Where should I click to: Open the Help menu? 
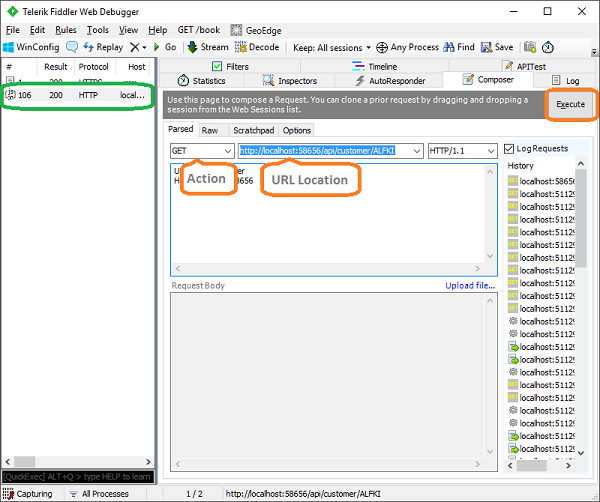pyautogui.click(x=158, y=30)
